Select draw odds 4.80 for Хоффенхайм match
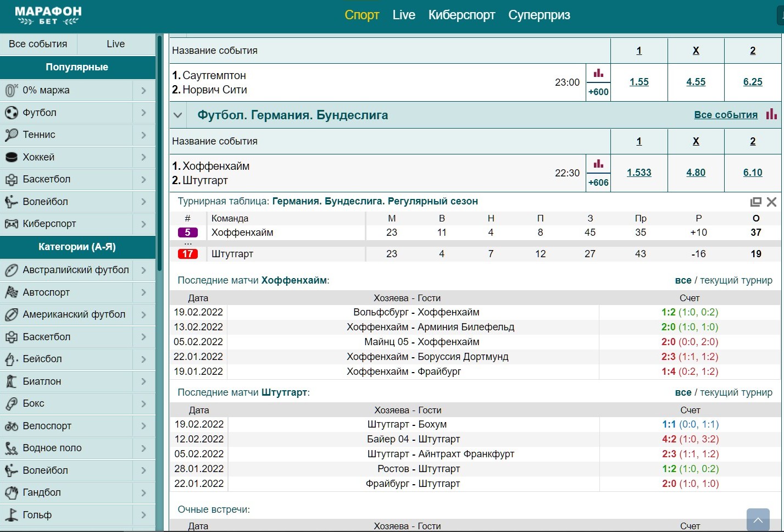The image size is (784, 532). [696, 173]
